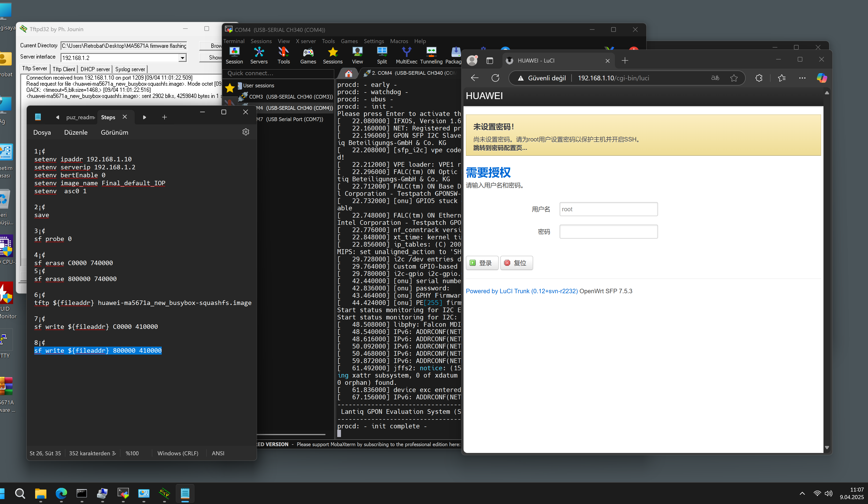Viewport: 868px width, 504px height.
Task: Select the COM7 USB Serial Port session
Action: tap(290, 119)
